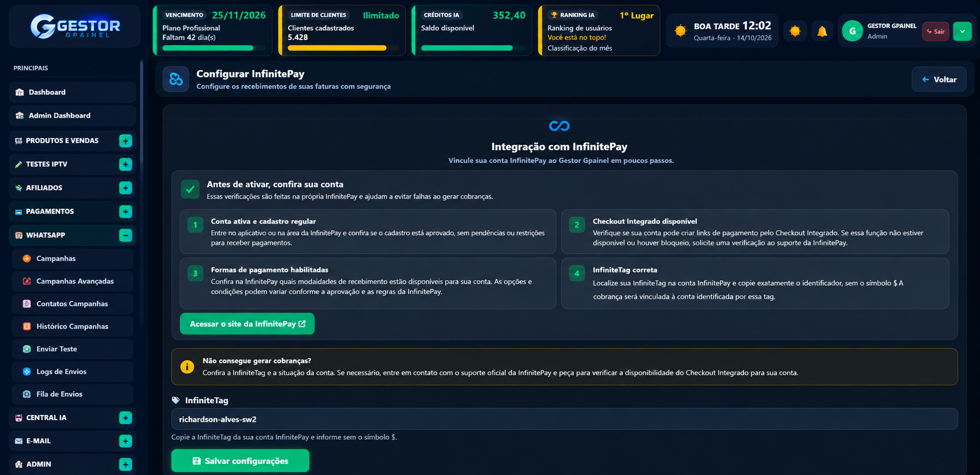The width and height of the screenshot is (980, 475).
Task: Click Salvar configurações button
Action: (240, 461)
